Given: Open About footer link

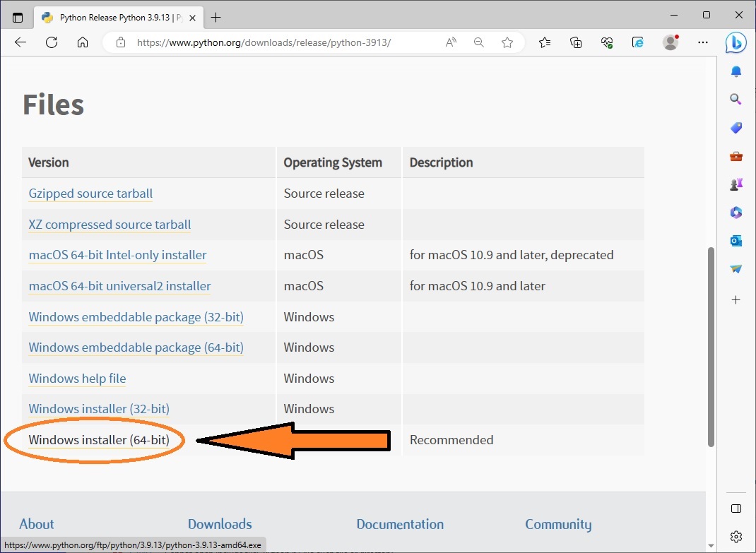Looking at the screenshot, I should tap(37, 524).
